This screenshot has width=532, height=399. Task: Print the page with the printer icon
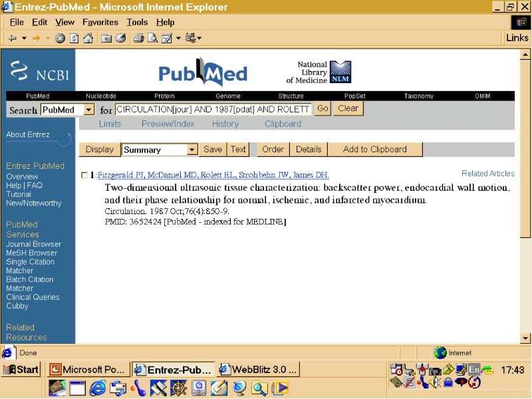coord(138,39)
